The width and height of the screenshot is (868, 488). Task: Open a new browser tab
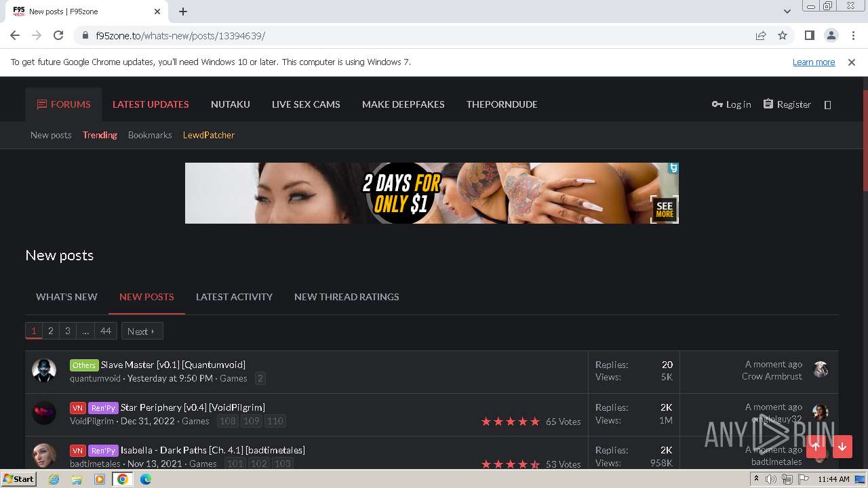183,12
